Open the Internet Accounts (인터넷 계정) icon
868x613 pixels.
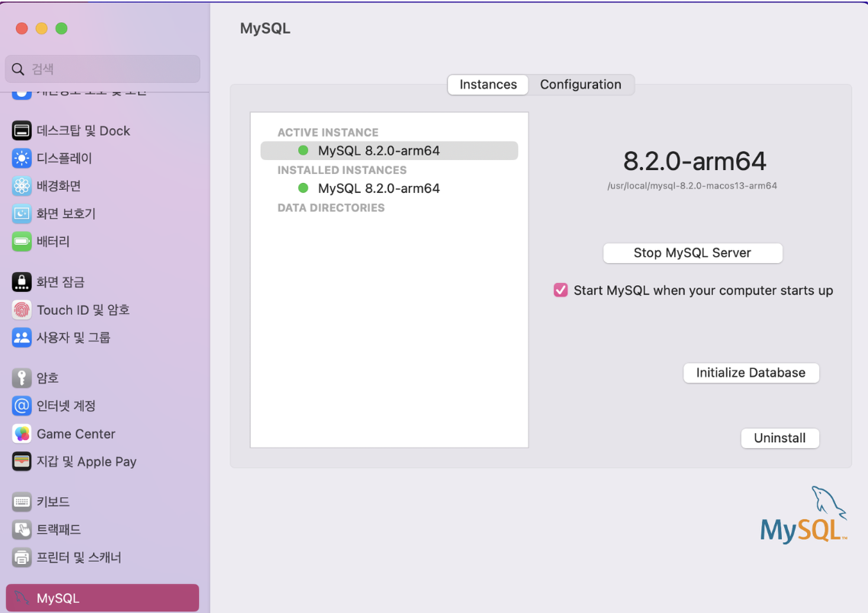pos(21,406)
